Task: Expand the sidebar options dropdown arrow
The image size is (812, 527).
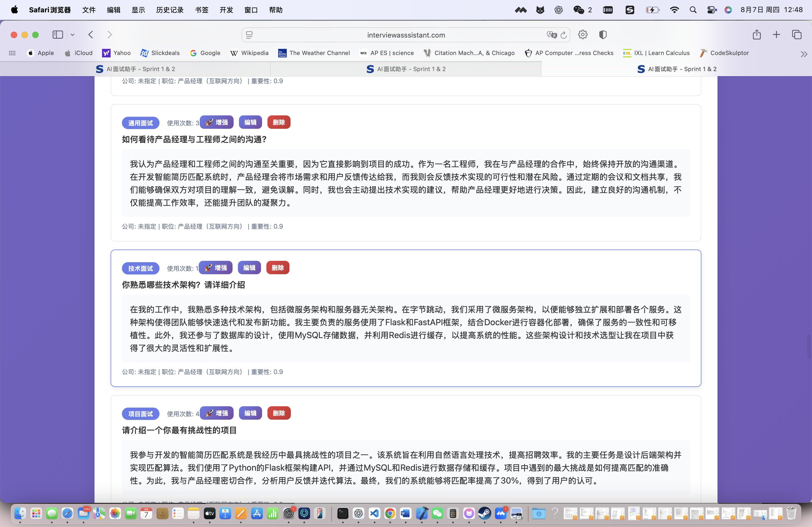Action: (72, 35)
